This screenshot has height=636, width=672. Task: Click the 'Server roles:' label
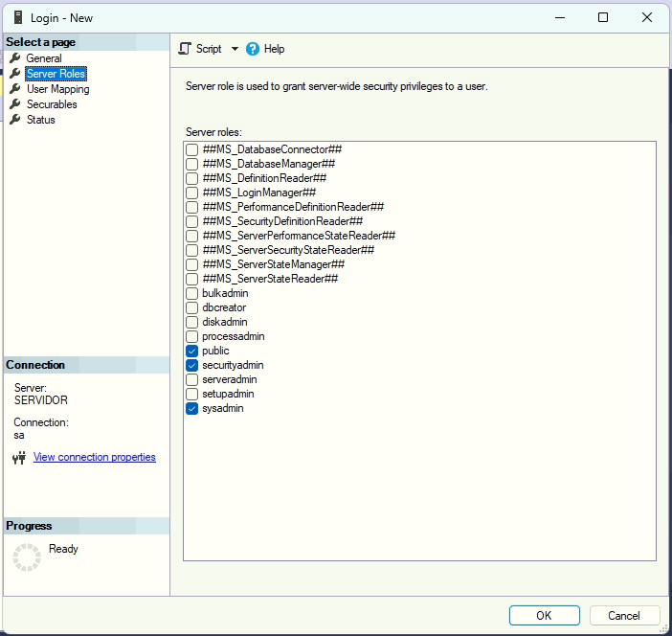(x=213, y=132)
